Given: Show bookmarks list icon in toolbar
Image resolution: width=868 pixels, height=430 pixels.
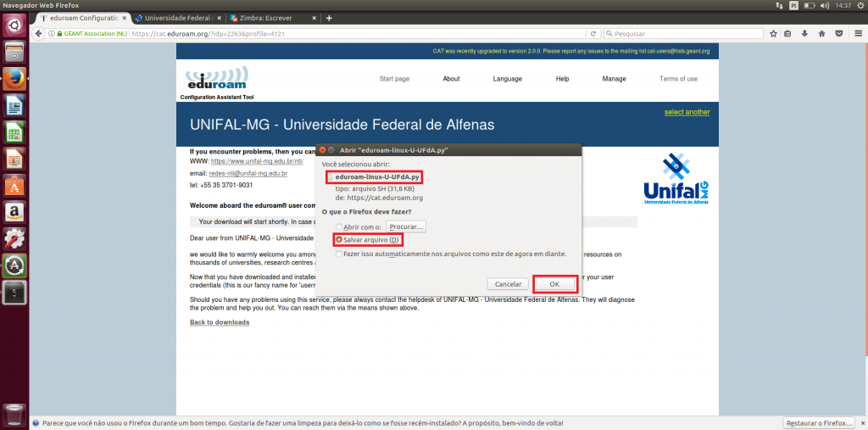Looking at the screenshot, I should 787,33.
